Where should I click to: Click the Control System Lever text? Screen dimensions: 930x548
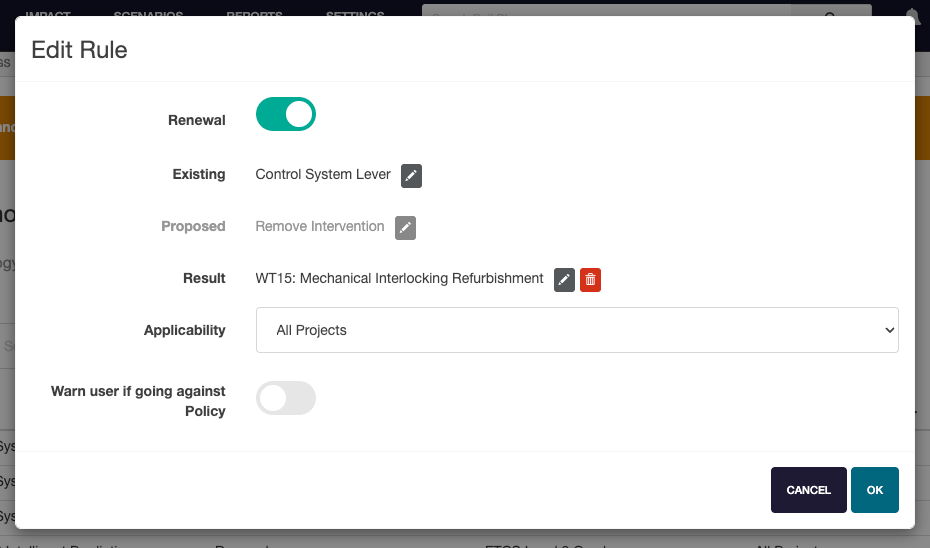pos(323,174)
